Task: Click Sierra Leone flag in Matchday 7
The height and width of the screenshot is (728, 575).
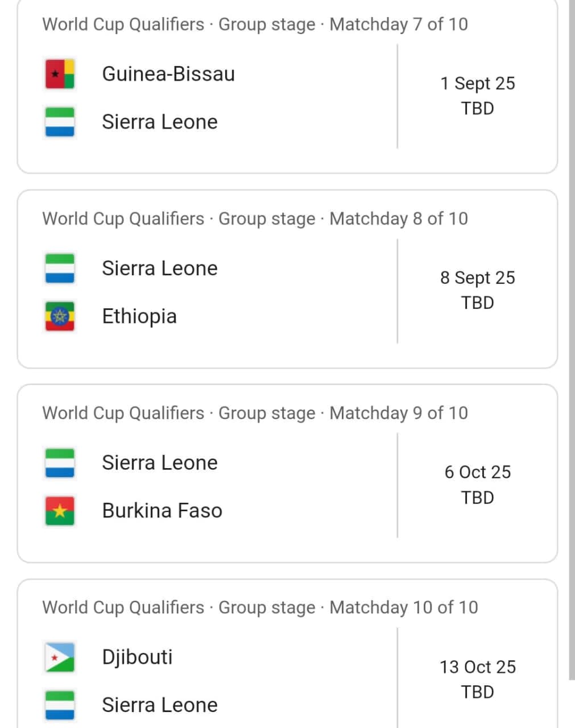Action: pyautogui.click(x=60, y=122)
